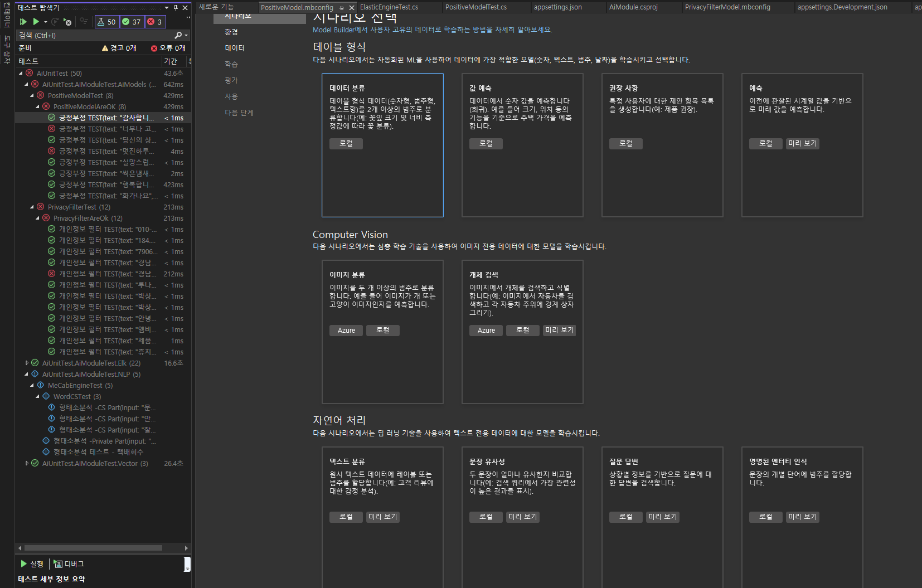The image size is (922, 588).
Task: Toggle the total tests filter showing 50
Action: [106, 22]
